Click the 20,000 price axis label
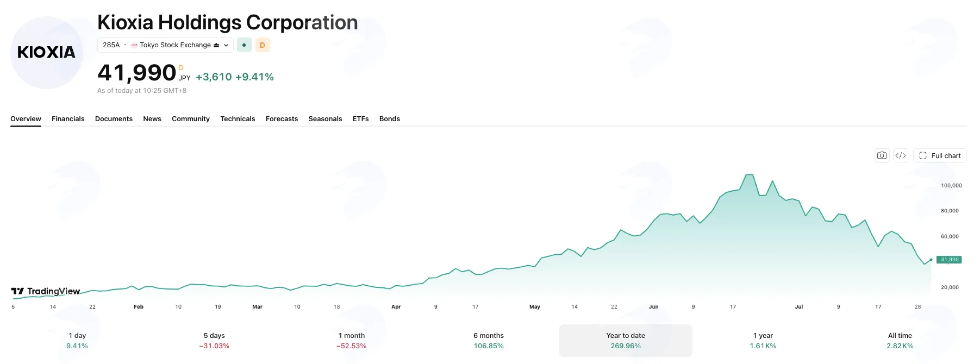 point(950,287)
